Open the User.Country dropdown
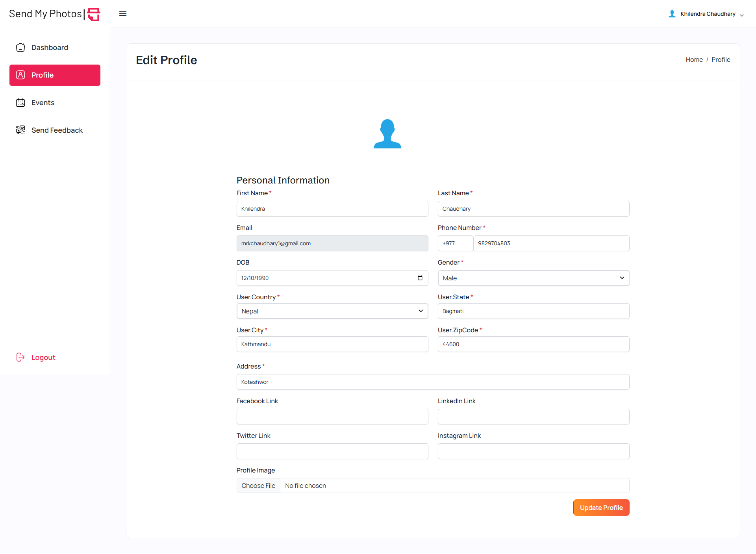The image size is (756, 554). pyautogui.click(x=332, y=311)
